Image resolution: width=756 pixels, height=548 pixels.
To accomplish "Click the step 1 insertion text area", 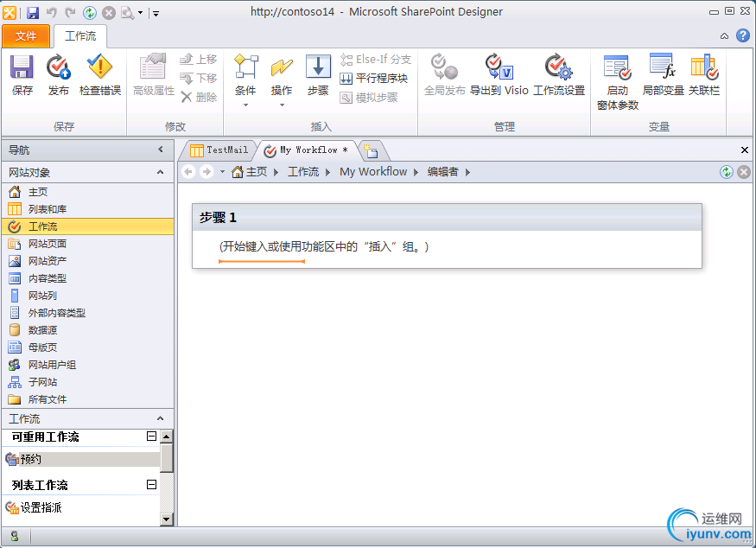I will pos(324,247).
